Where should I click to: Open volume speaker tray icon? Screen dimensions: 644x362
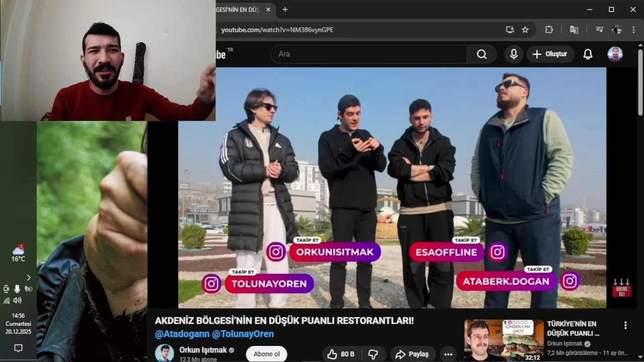click(x=17, y=301)
